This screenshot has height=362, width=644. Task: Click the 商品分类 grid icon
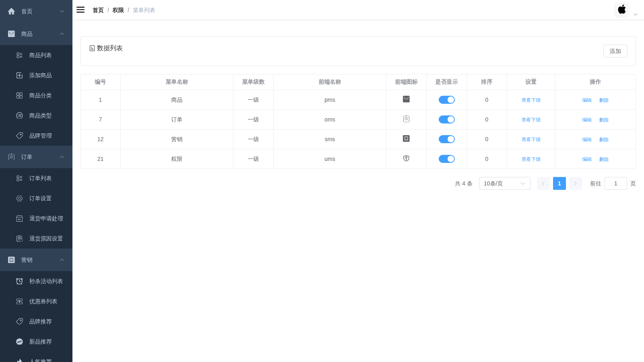pos(19,95)
